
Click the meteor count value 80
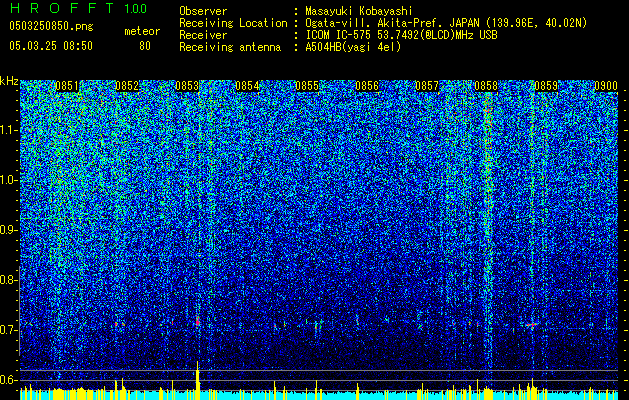[x=145, y=46]
